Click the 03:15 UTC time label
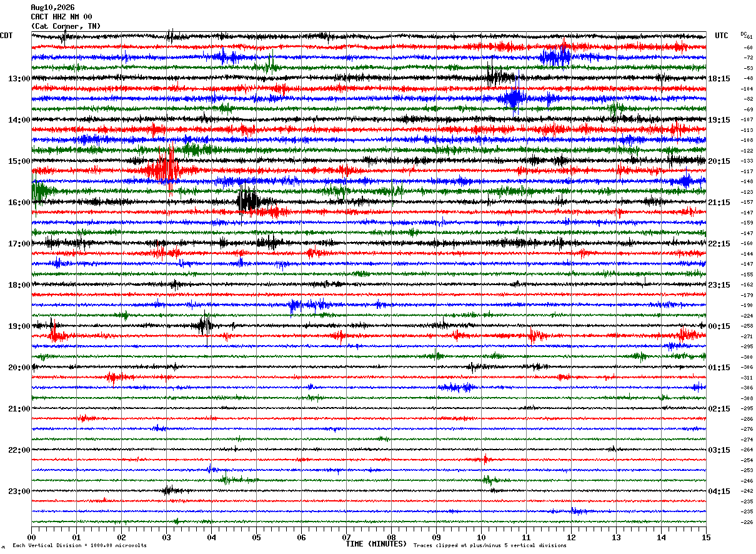 (719, 450)
